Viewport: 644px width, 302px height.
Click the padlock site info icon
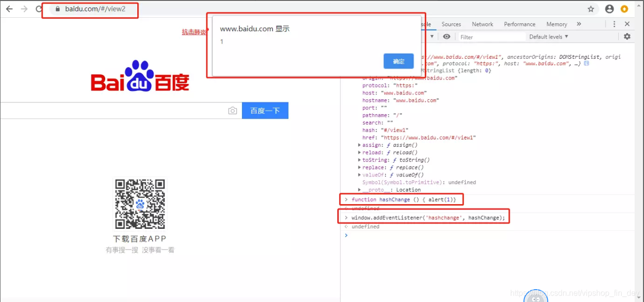(x=58, y=9)
